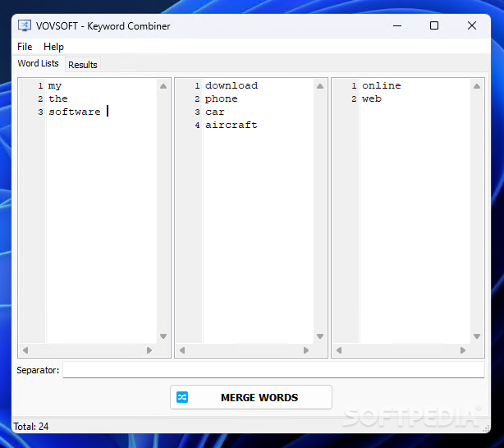Click line number 2 in third list gutter
The width and height of the screenshot is (504, 448).
[354, 98]
